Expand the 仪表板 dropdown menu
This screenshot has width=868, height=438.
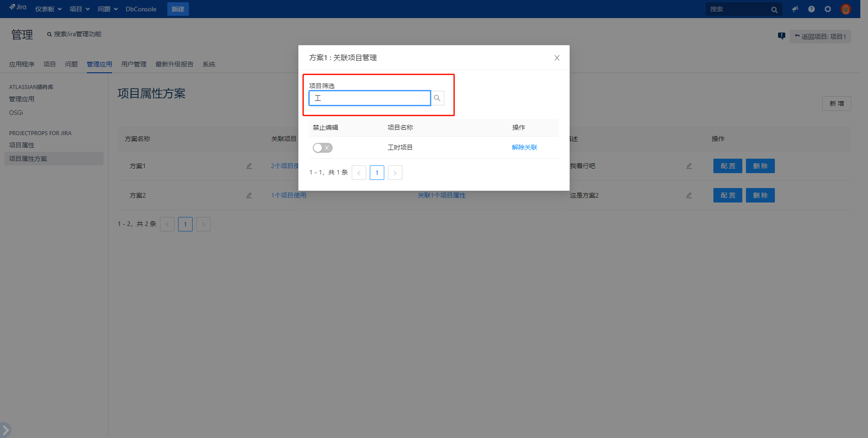[x=48, y=9]
